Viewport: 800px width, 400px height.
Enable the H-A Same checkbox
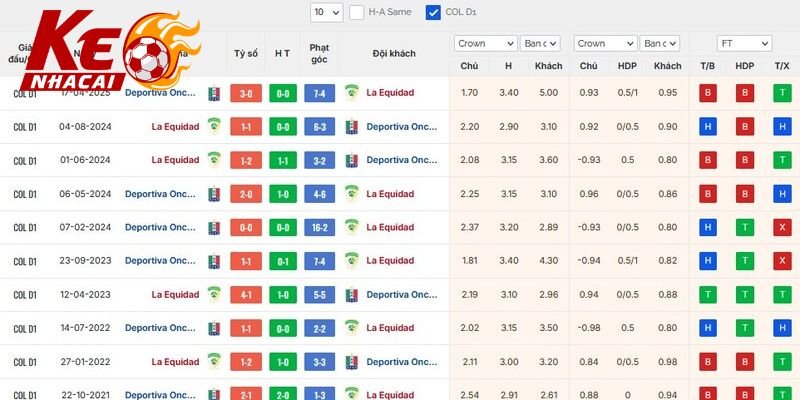click(357, 13)
